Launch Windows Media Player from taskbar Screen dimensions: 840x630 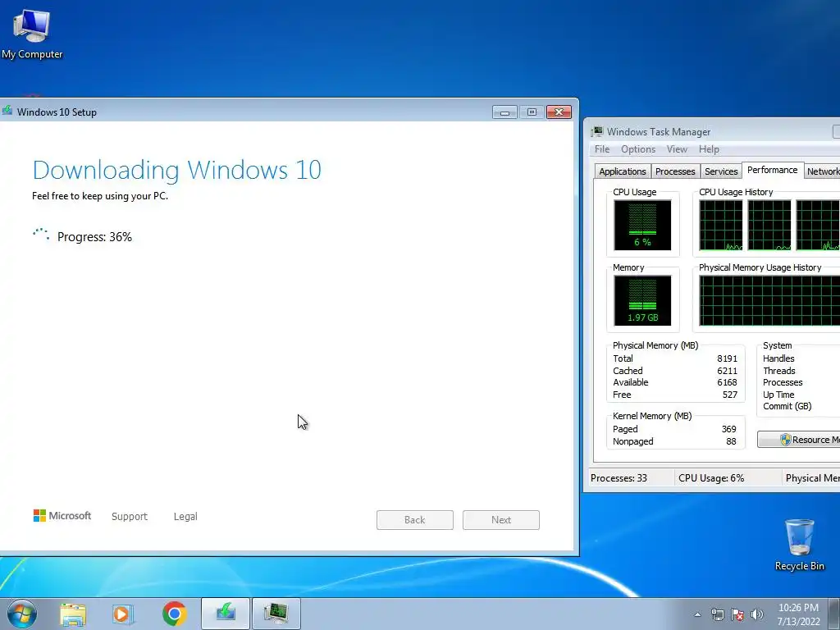click(123, 614)
